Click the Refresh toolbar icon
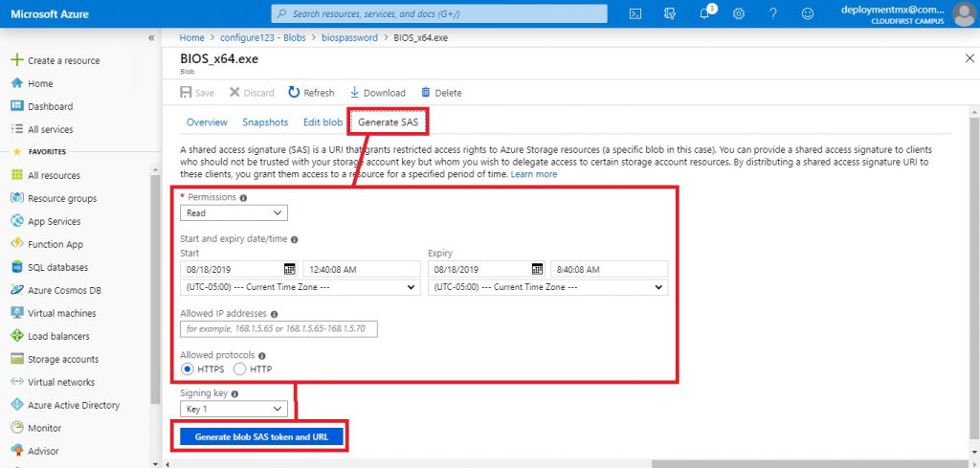Viewport: 980px width, 468px height. [x=294, y=93]
